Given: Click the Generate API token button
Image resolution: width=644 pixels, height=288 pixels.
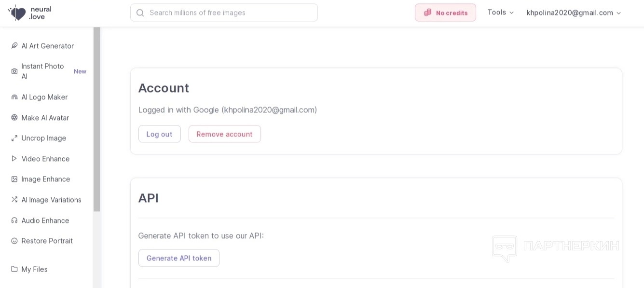Looking at the screenshot, I should (x=178, y=258).
